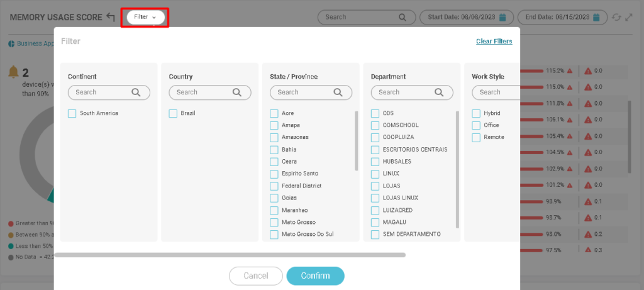Image resolution: width=644 pixels, height=290 pixels.
Task: Check the South America checkbox
Action: click(x=72, y=113)
